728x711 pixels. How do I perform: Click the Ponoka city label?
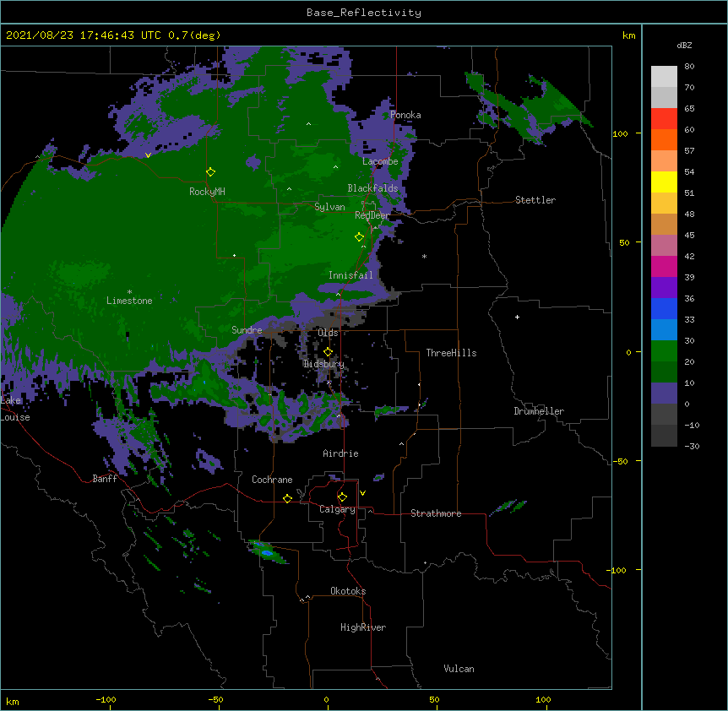tap(405, 115)
